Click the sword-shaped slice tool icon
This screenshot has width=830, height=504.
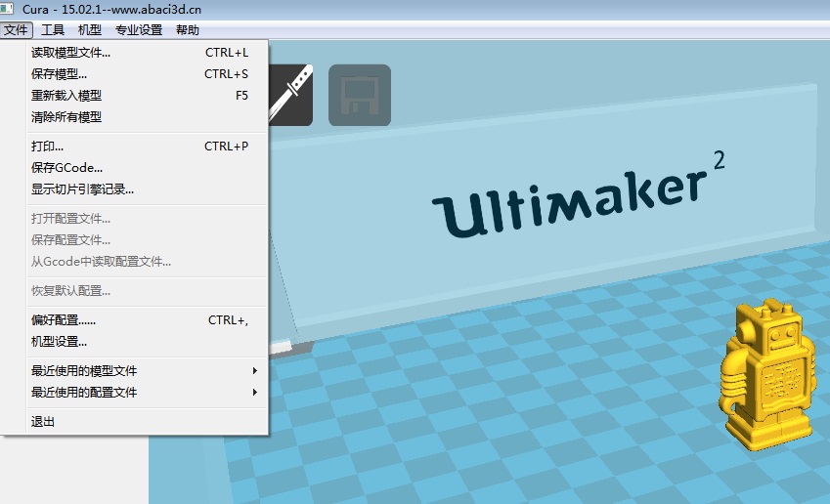(290, 95)
